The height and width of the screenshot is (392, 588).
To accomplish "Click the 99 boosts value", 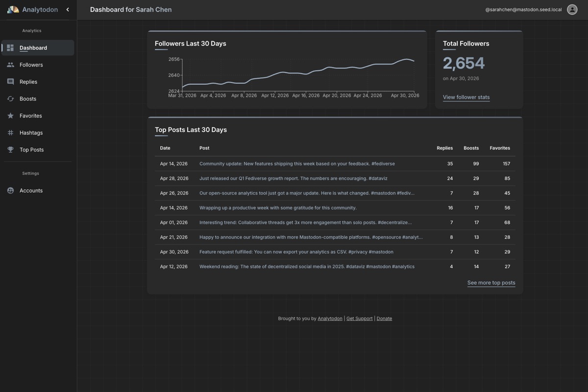I will 476,164.
